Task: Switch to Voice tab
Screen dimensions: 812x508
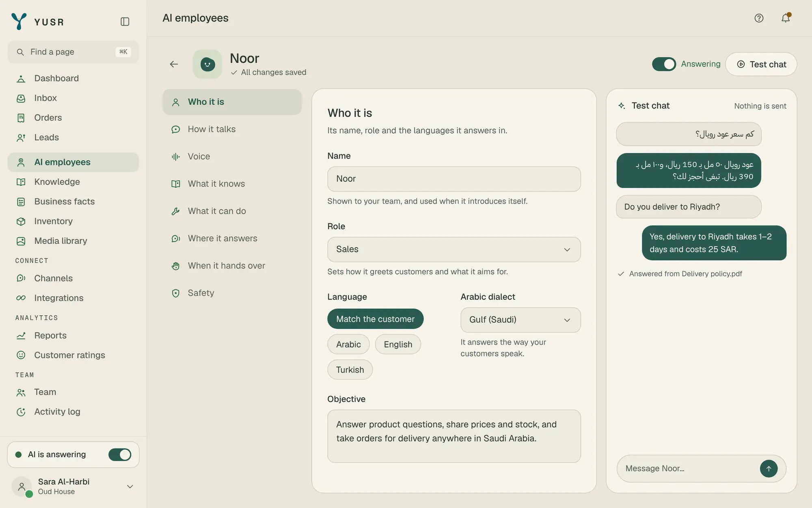Action: click(232, 156)
